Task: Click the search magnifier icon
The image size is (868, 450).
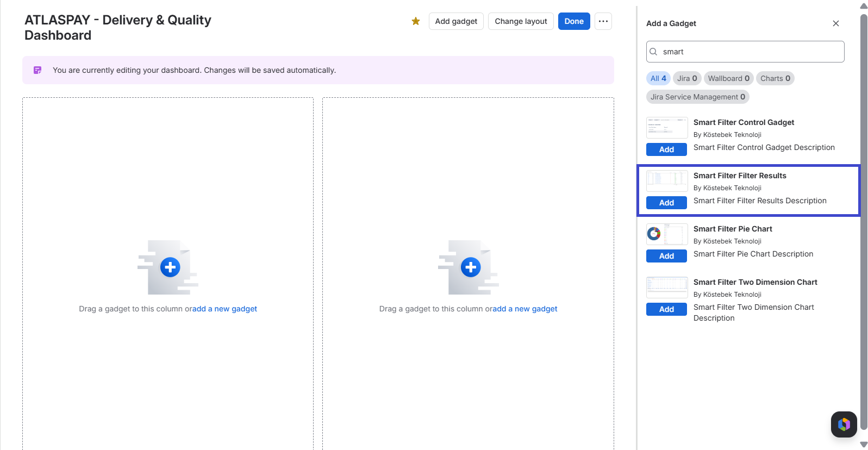Action: pyautogui.click(x=654, y=52)
